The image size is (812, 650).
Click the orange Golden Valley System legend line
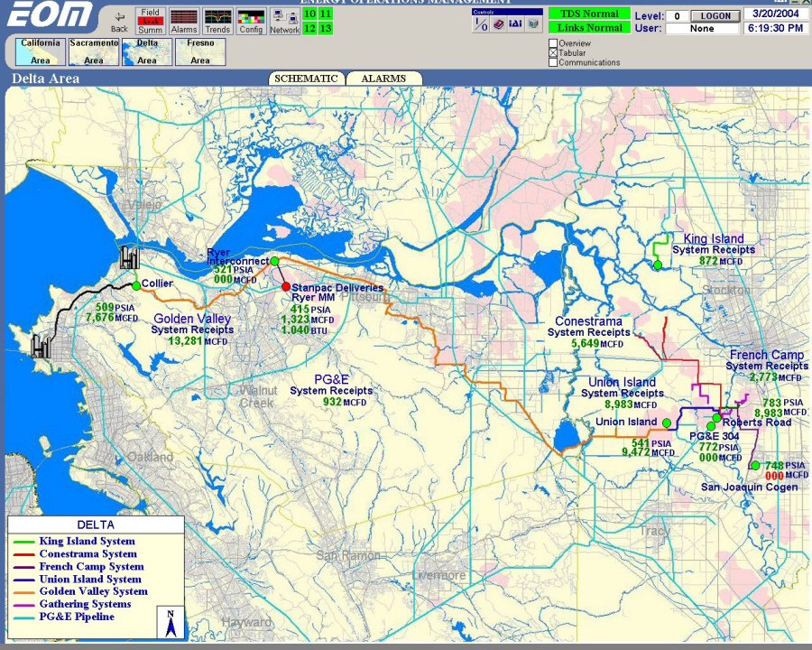coord(23,592)
